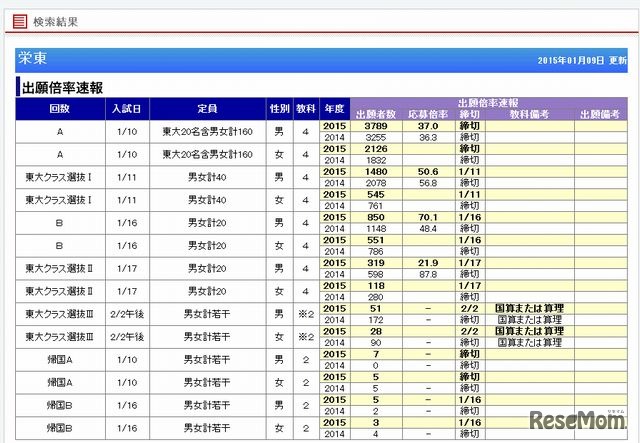Image resolution: width=640 pixels, height=443 pixels.
Task: Click applicant count 2126
Action: 376,149
